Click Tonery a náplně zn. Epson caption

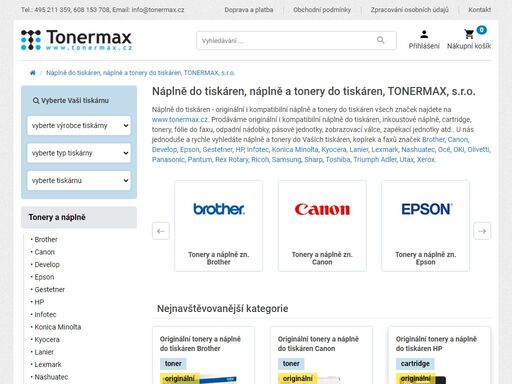click(x=426, y=258)
